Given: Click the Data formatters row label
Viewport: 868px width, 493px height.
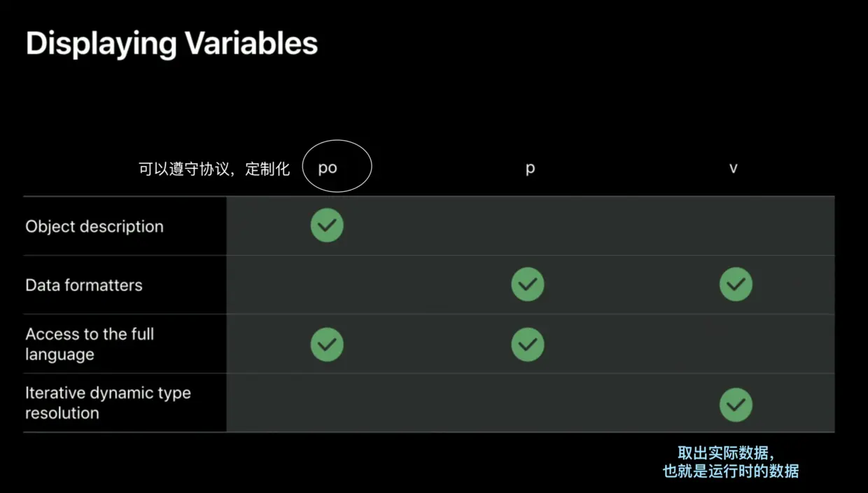Looking at the screenshot, I should coord(84,286).
